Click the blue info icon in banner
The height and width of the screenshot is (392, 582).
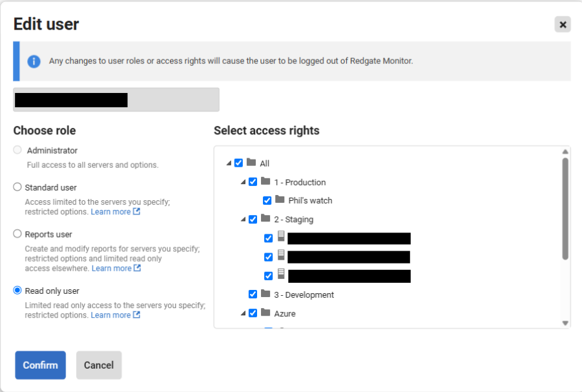point(34,61)
